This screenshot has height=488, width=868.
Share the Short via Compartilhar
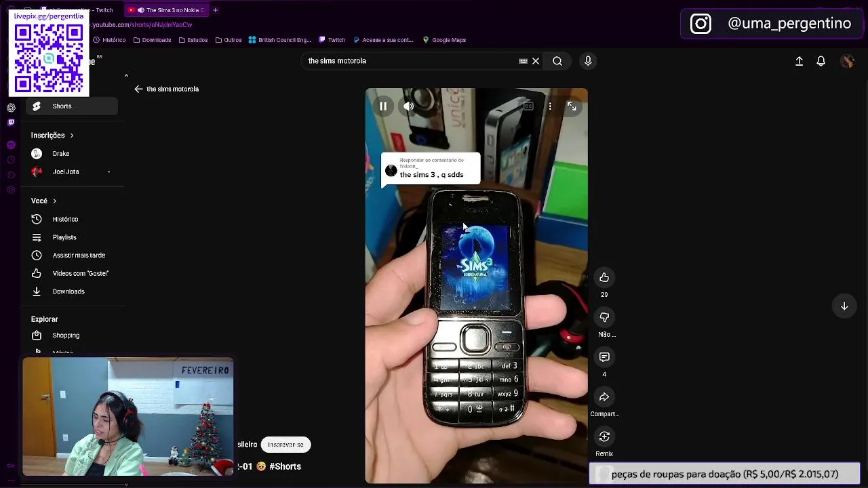coord(604,397)
